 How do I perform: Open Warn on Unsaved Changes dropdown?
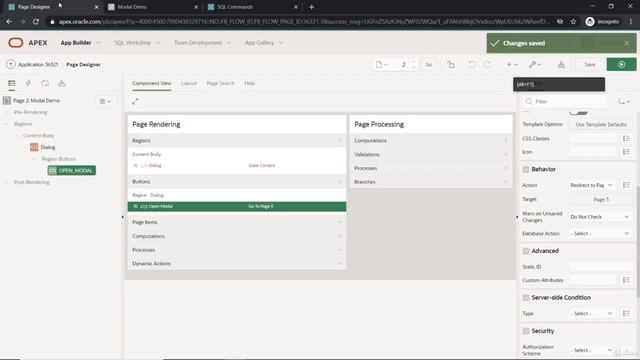tap(600, 217)
